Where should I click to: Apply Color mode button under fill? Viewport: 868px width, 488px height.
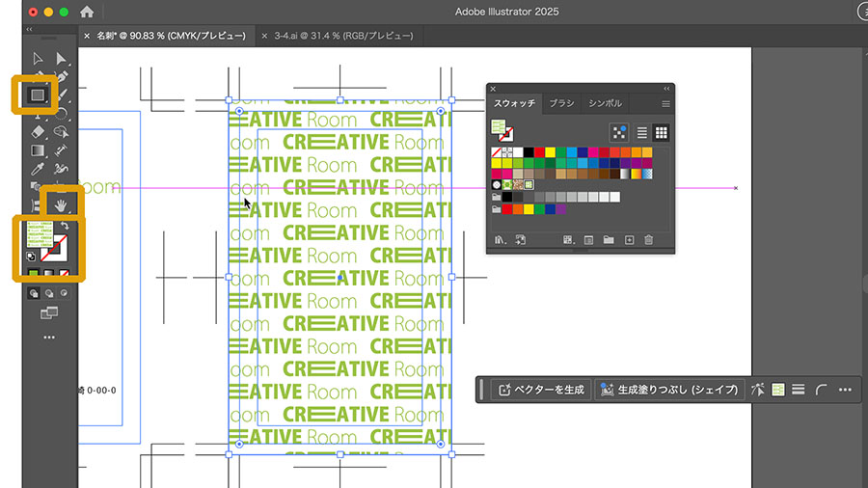pyautogui.click(x=33, y=273)
